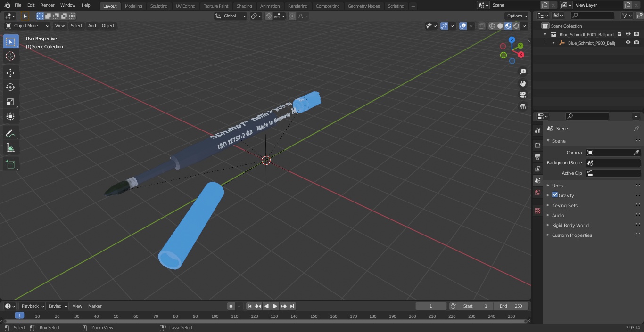Open the viewport Add menu
This screenshot has height=332, width=644.
[x=92, y=26]
